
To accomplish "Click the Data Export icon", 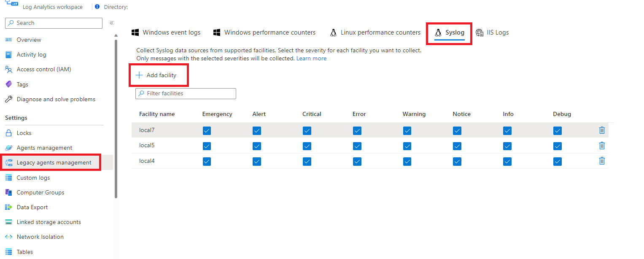I will (x=8, y=207).
